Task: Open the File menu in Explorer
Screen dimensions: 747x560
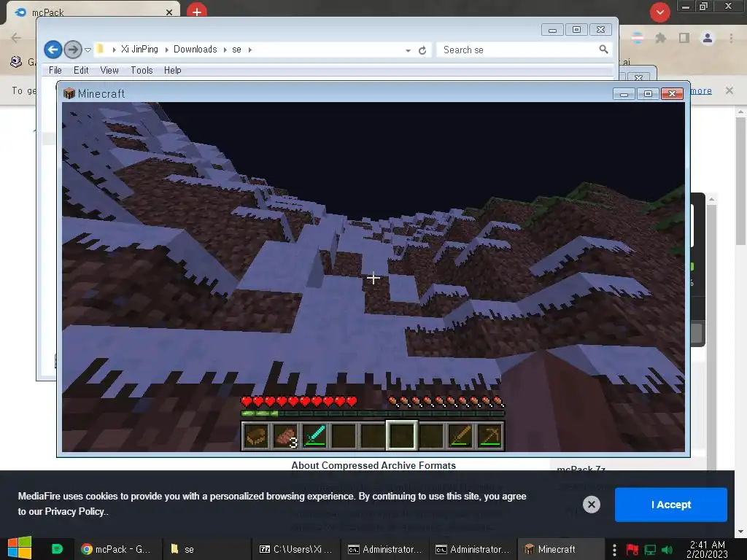Action: (x=55, y=70)
